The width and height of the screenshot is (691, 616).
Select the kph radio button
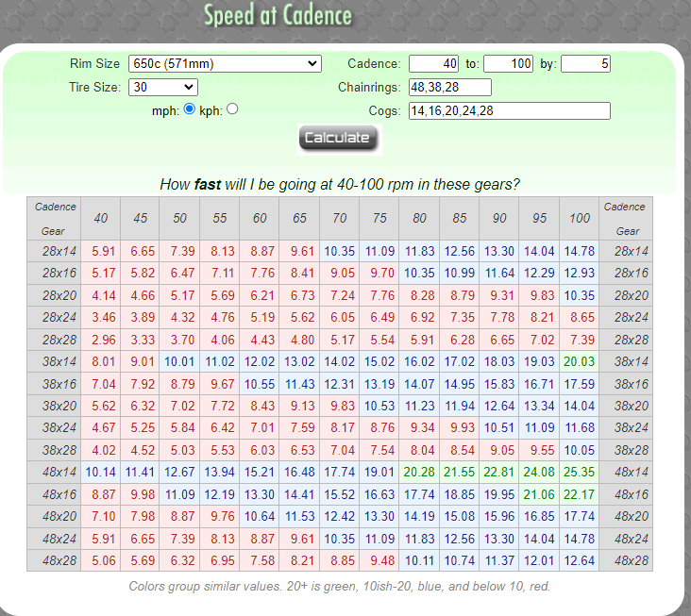[x=232, y=108]
